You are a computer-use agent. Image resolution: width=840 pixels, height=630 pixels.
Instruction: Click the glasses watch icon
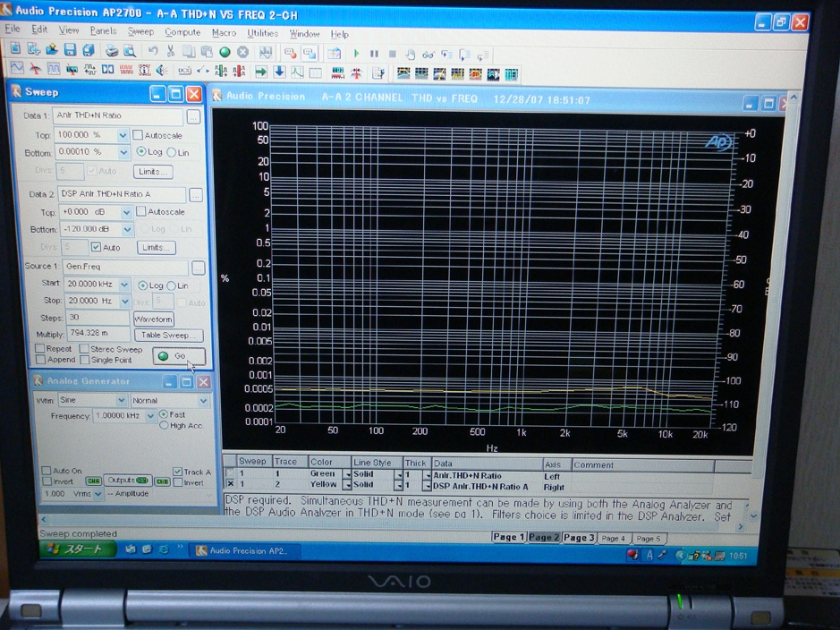point(428,55)
